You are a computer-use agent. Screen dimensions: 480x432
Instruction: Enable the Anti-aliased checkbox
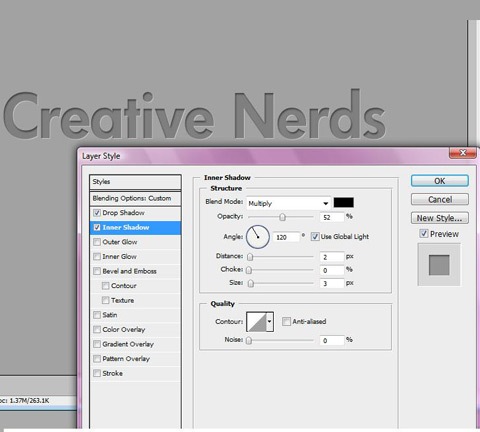point(286,322)
